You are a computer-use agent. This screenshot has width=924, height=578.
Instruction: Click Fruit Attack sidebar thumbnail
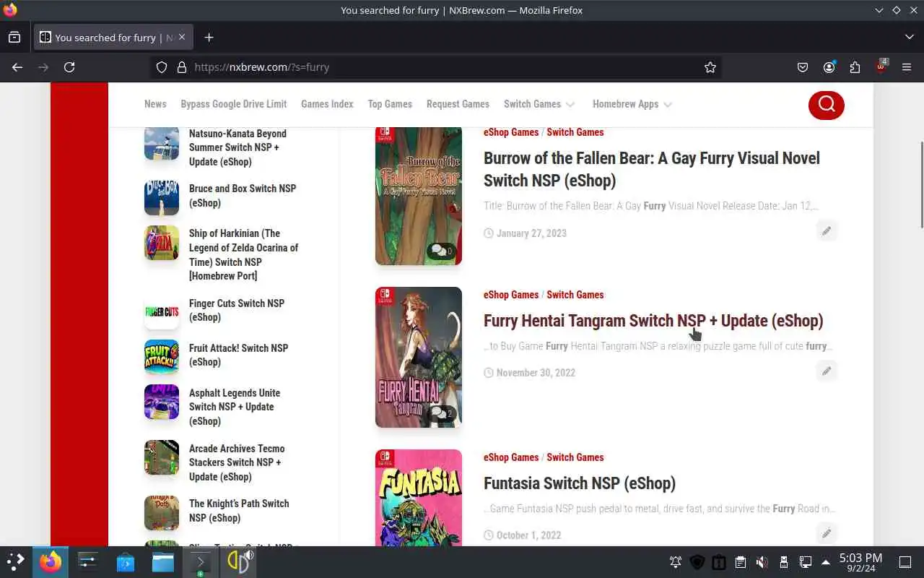click(x=162, y=356)
